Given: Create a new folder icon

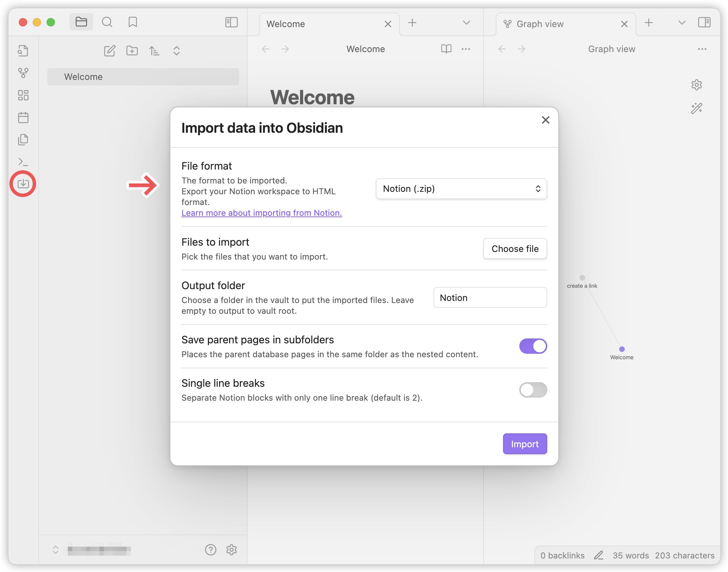Looking at the screenshot, I should point(132,51).
